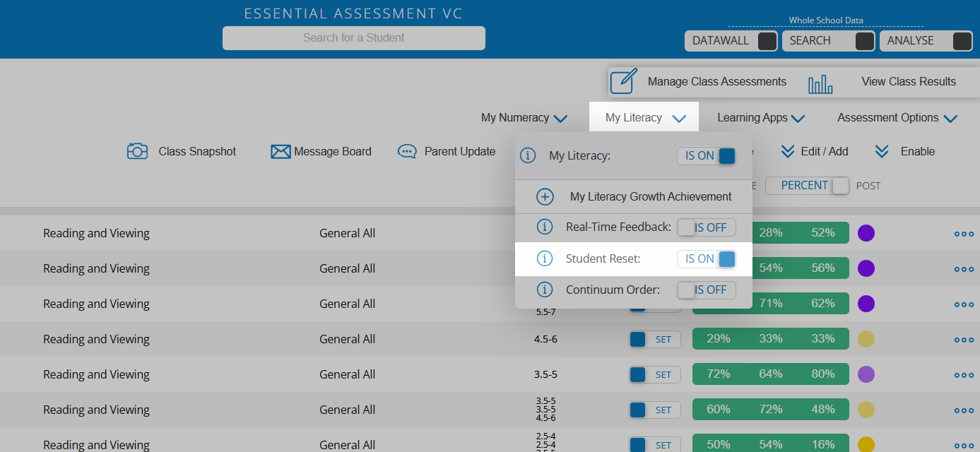Open three-dot menu for the 4.5-6 row
Viewport: 980px width, 452px height.
(x=964, y=339)
